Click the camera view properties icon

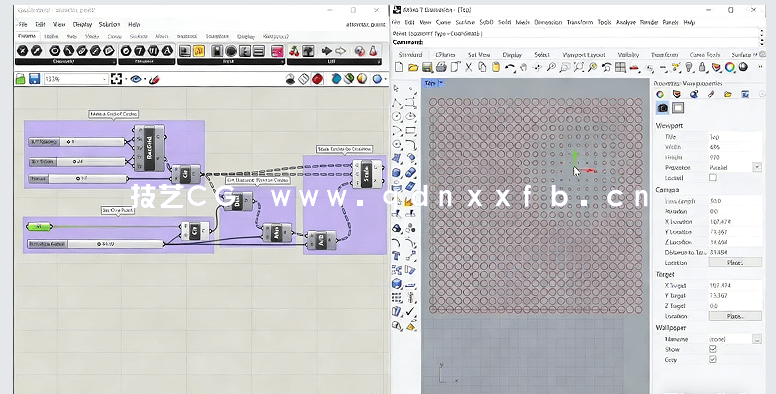click(x=663, y=107)
